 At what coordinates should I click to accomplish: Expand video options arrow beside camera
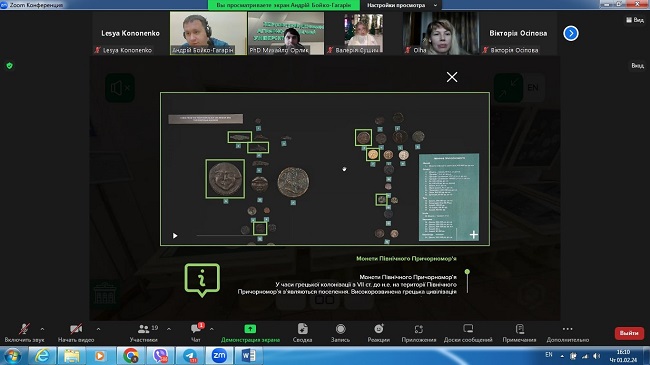pos(98,329)
